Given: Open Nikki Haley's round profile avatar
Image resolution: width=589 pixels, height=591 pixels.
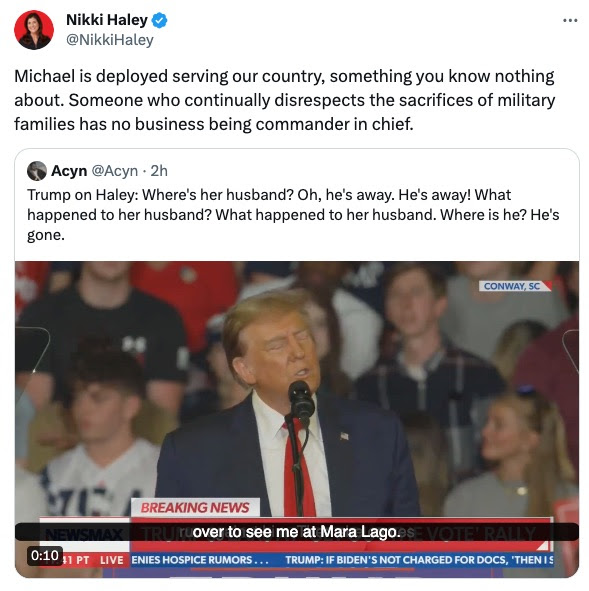Looking at the screenshot, I should tap(34, 30).
